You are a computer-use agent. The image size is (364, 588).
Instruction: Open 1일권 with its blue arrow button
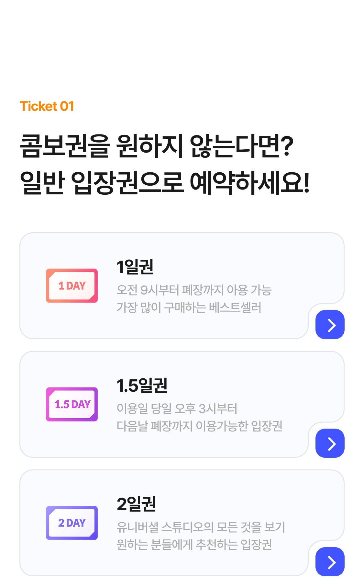330,325
